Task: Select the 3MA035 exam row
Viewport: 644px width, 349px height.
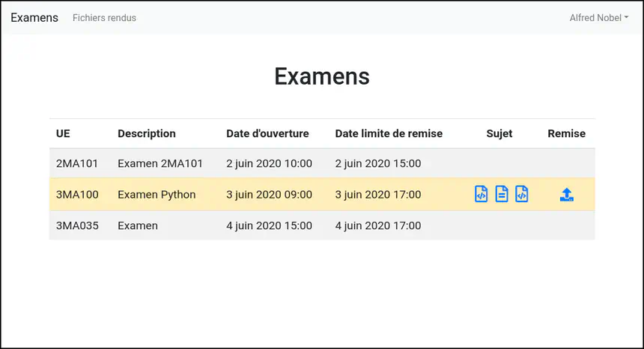Action: 76,225
